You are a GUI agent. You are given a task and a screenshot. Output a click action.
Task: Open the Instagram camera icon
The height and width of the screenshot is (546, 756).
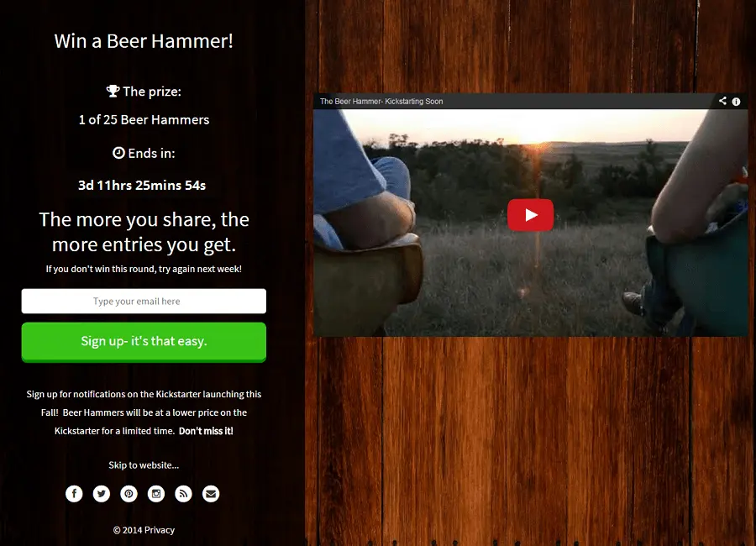[x=156, y=493]
